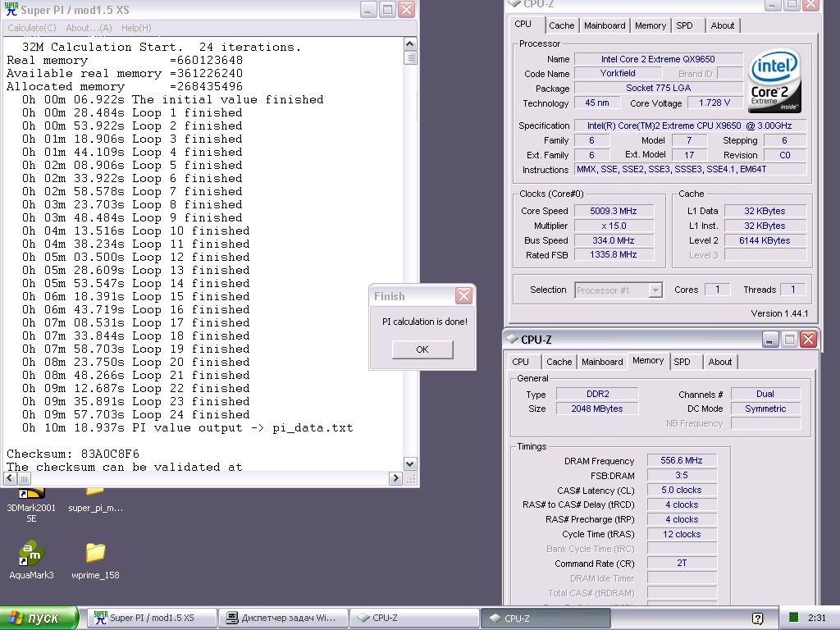Click the Bus Speed value 334.0 MHz

[614, 240]
